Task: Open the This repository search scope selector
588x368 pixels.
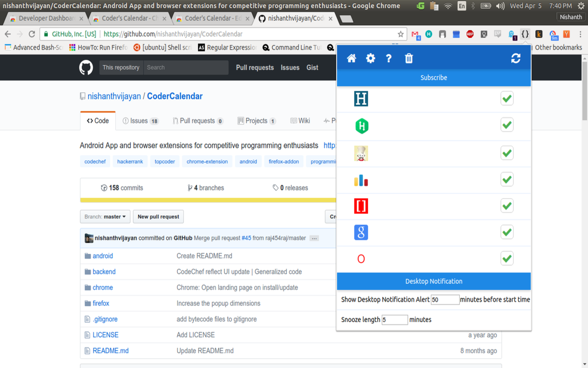Action: 121,68
